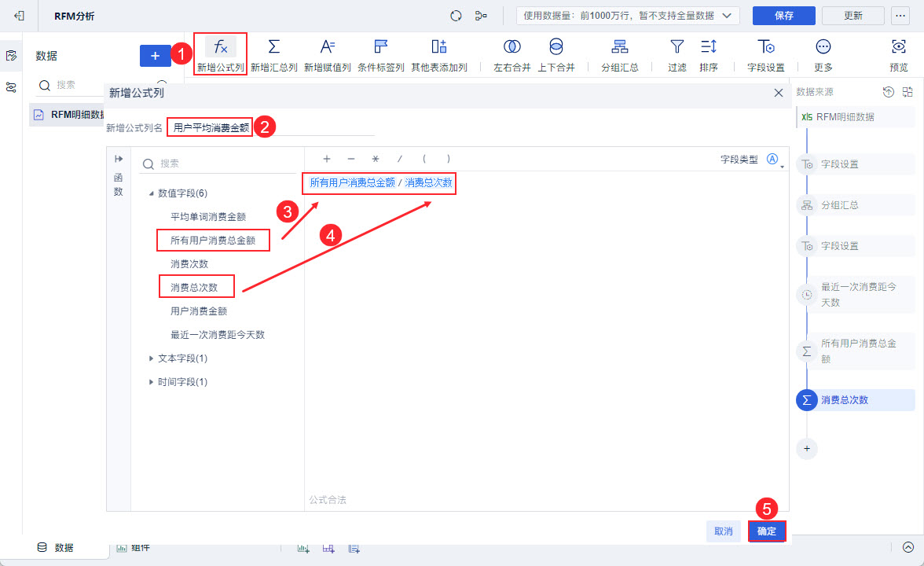
Task: Select field 消费次数
Action: pos(189,264)
